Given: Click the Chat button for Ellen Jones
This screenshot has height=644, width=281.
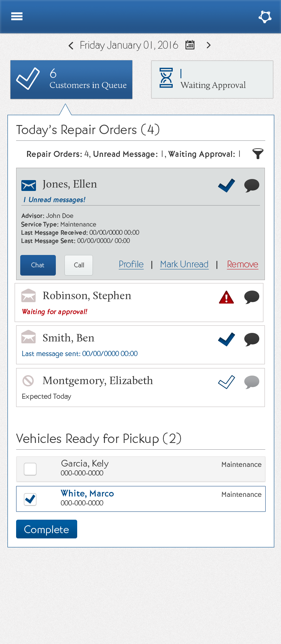Looking at the screenshot, I should pyautogui.click(x=38, y=265).
